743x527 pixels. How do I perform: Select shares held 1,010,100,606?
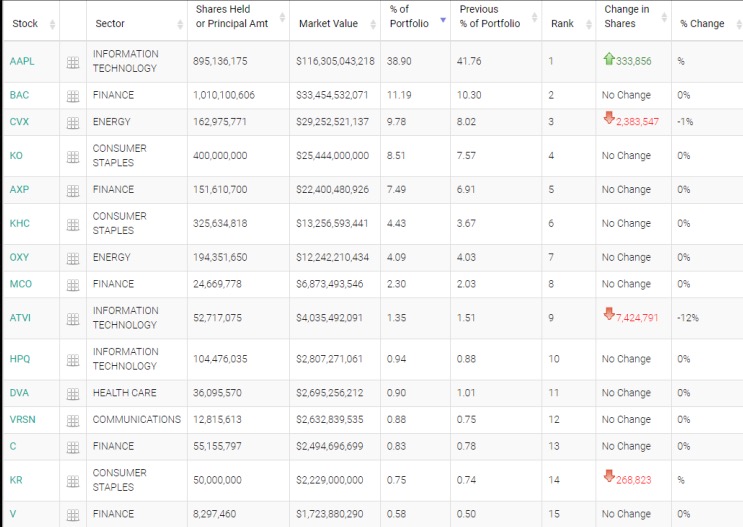tap(224, 95)
